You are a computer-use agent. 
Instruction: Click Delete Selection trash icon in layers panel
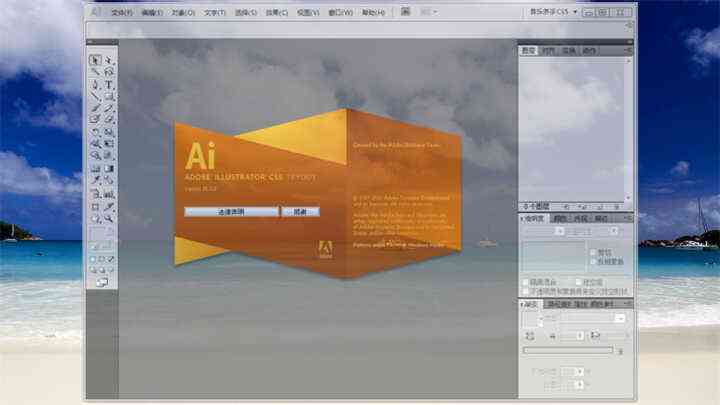[617, 207]
